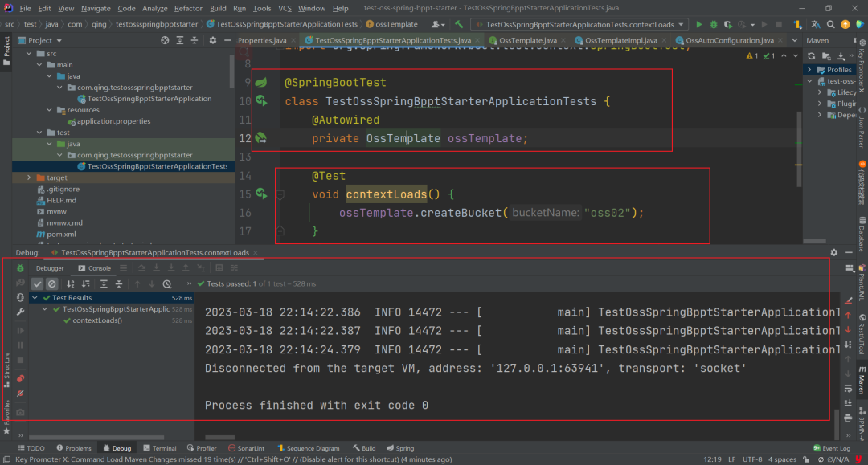This screenshot has width=868, height=465.
Task: Open project tool window settings gear
Action: click(212, 40)
